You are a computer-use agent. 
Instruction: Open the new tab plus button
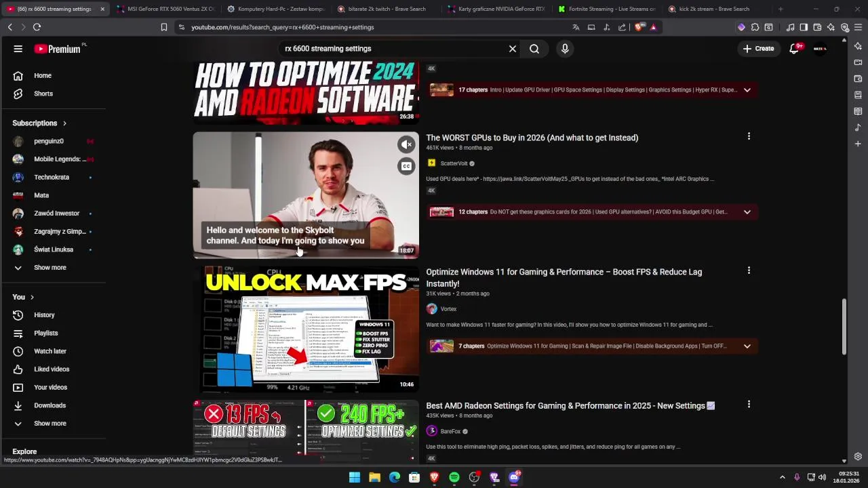pos(781,9)
